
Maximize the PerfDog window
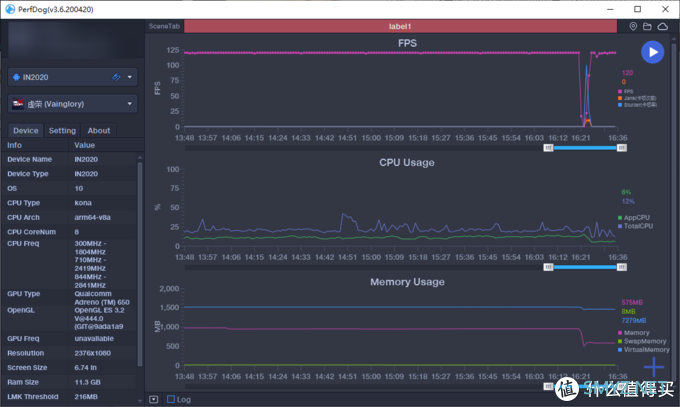638,9
